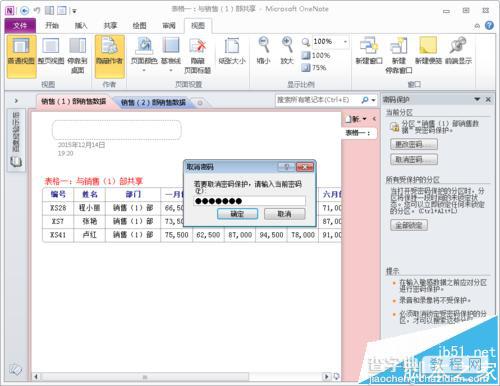The width and height of the screenshot is (500, 386).
Task: Close the 取消密码 dialog
Action: 305,167
